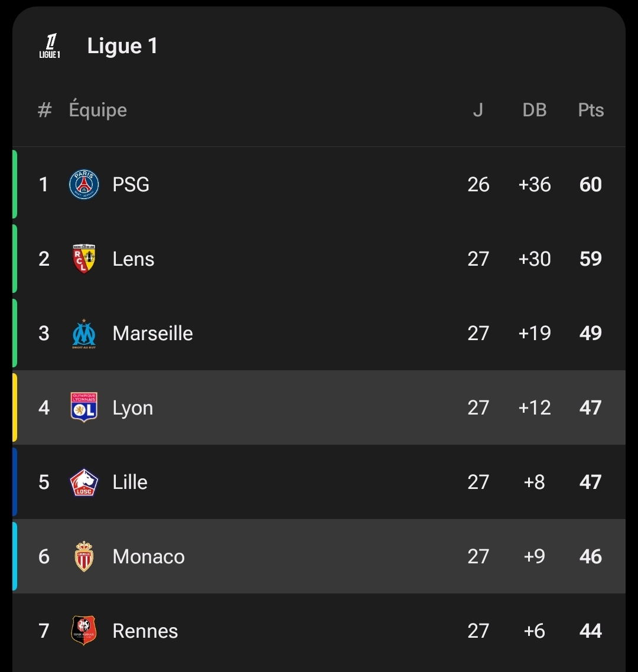Select the Monaco row rank 6

click(x=44, y=556)
